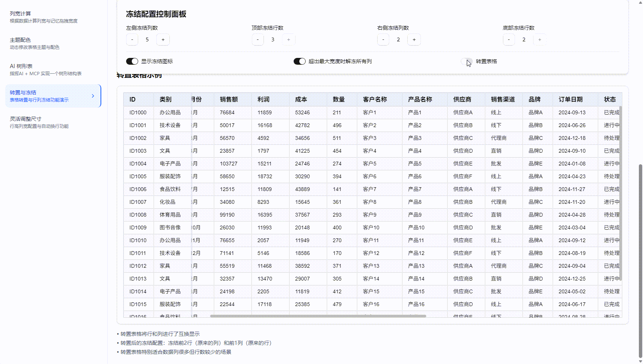Decrease left frozen column count (左侧冻结列数)
This screenshot has width=643, height=364.
[132, 39]
